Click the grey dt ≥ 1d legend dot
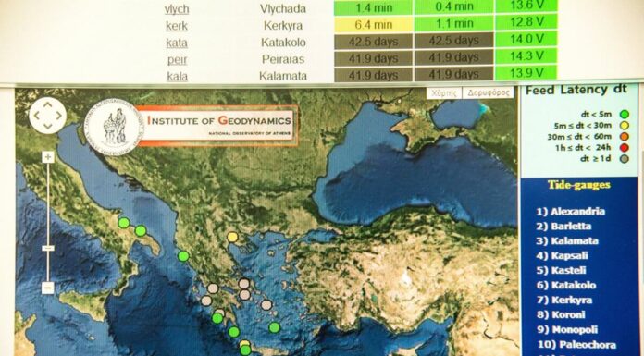The image size is (644, 356). (625, 158)
